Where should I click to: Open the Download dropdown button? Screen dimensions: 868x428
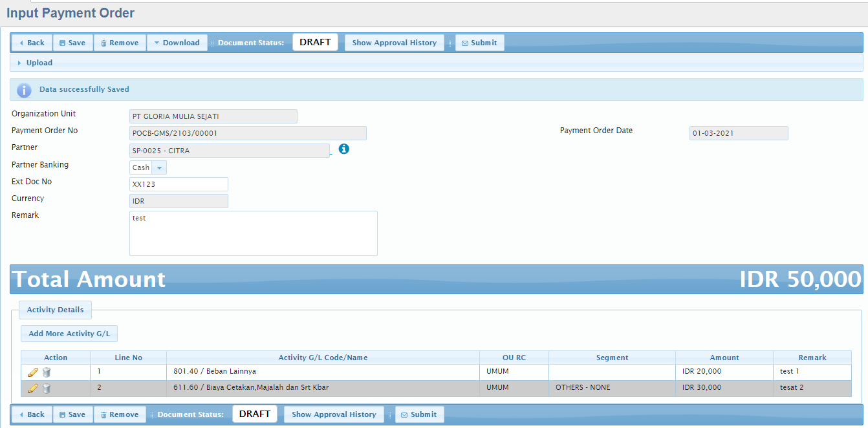click(x=177, y=43)
